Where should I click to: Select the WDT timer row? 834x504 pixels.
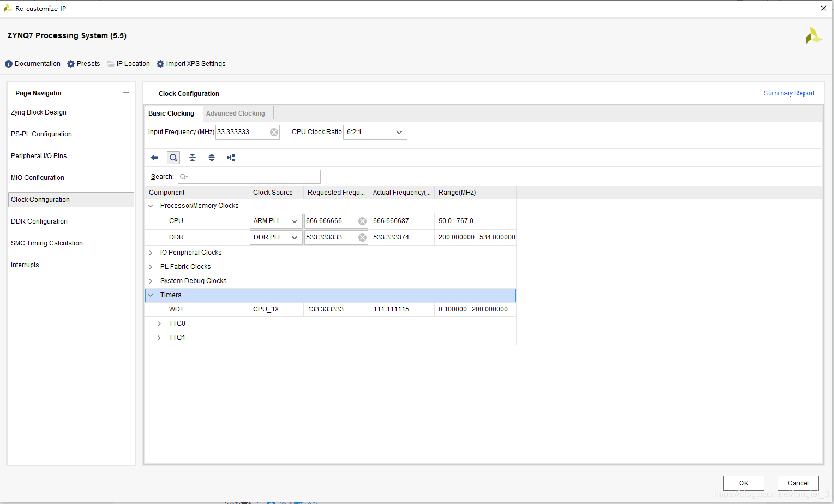(x=331, y=309)
